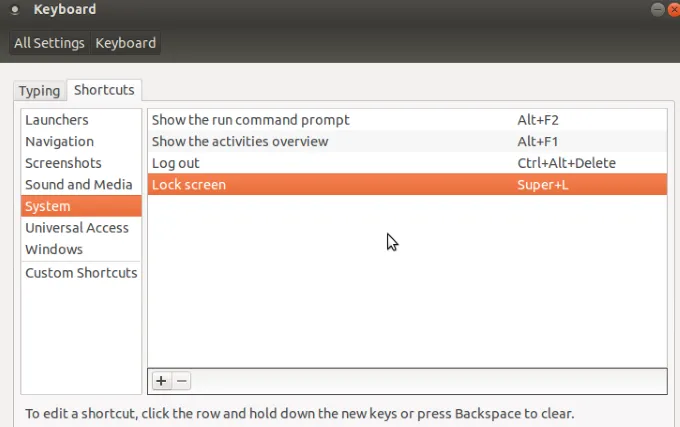Choose the Screenshots category
680x427 pixels.
point(63,163)
